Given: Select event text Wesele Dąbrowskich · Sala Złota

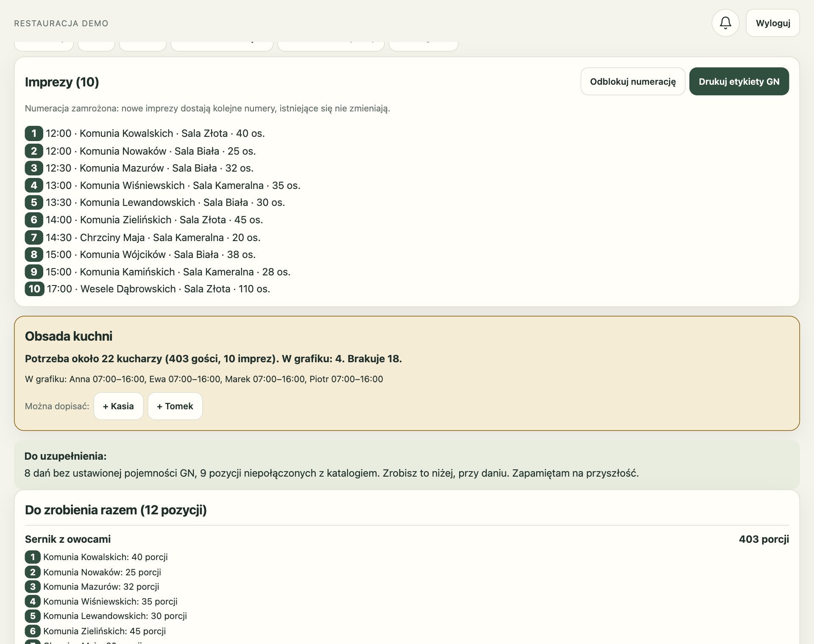Looking at the screenshot, I should pyautogui.click(x=156, y=289).
